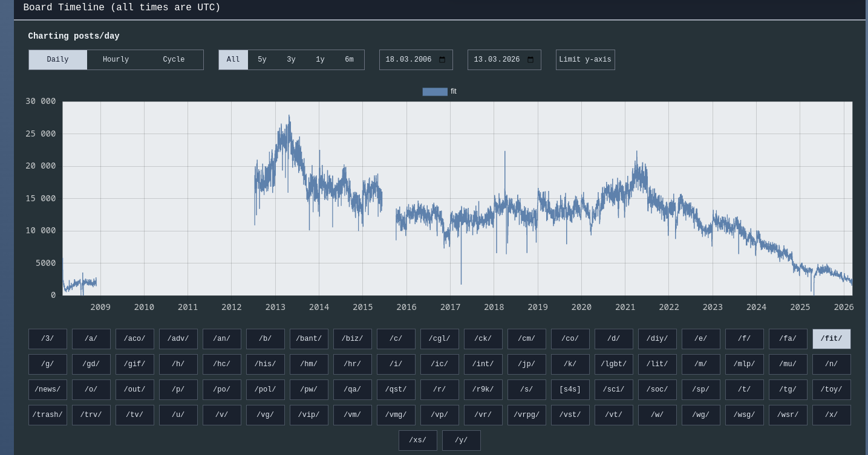Image resolution: width=868 pixels, height=455 pixels.
Task: Show the /r9k/ board timeline
Action: click(483, 390)
